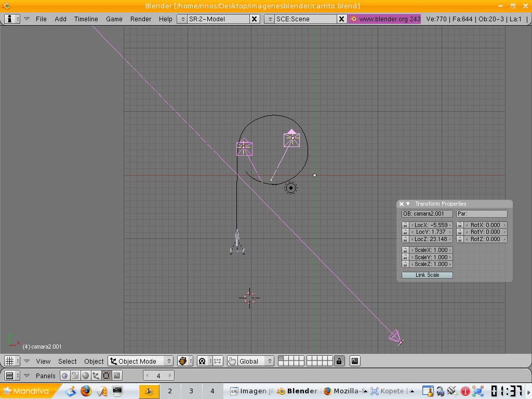Screen dimensions: 532x399
Task: Click the Logic panel icon (Pac-Man)
Action: click(64, 376)
